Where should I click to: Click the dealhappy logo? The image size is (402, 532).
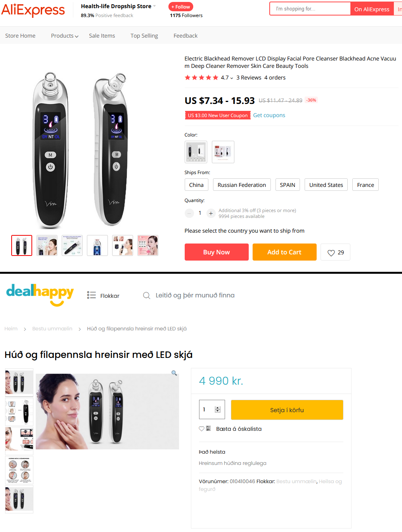tap(40, 295)
